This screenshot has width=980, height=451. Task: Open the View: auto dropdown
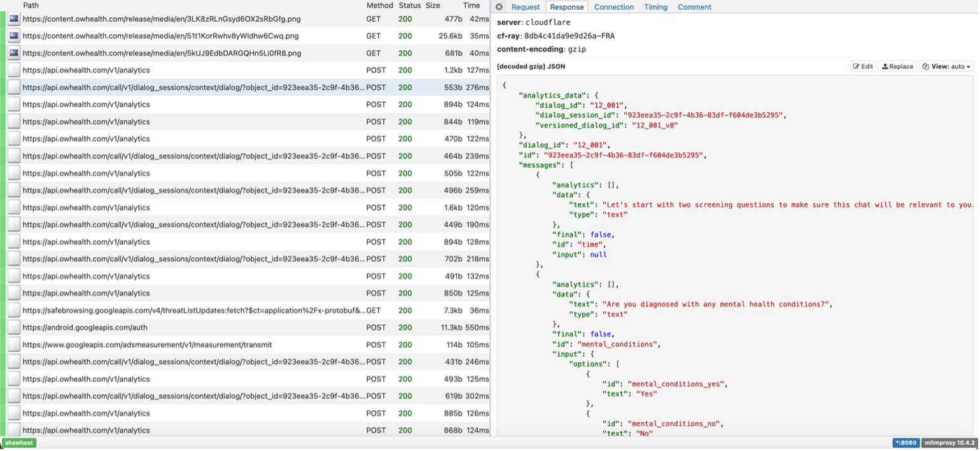(x=946, y=66)
